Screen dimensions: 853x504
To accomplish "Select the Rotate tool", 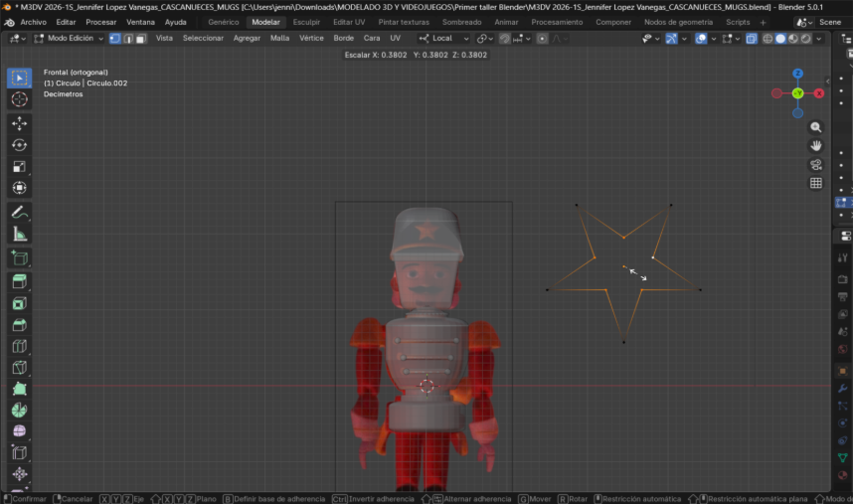I will pos(19,145).
